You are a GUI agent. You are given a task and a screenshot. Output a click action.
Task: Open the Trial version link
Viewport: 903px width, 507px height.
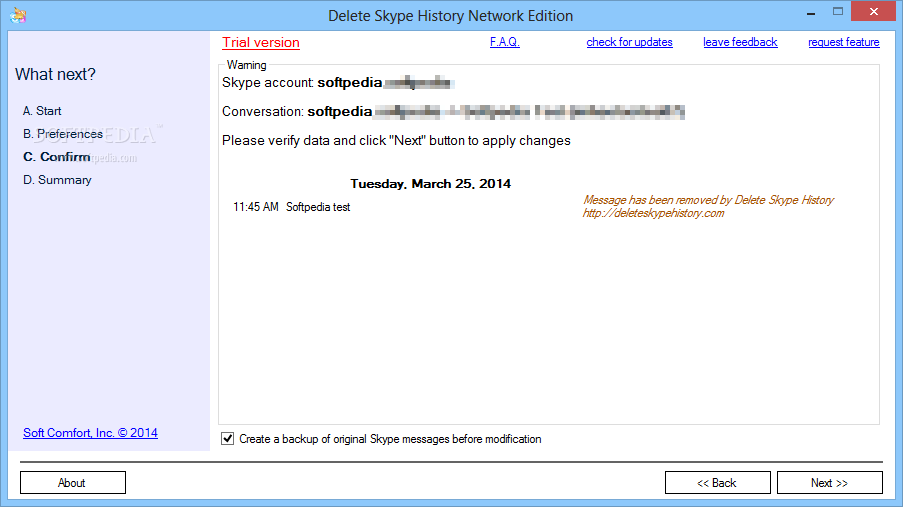click(x=261, y=43)
